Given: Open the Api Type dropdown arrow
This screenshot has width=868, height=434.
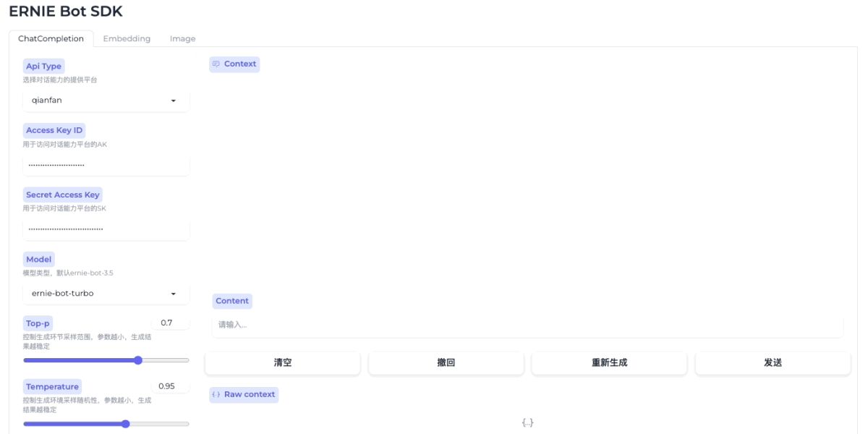Looking at the screenshot, I should coord(174,101).
